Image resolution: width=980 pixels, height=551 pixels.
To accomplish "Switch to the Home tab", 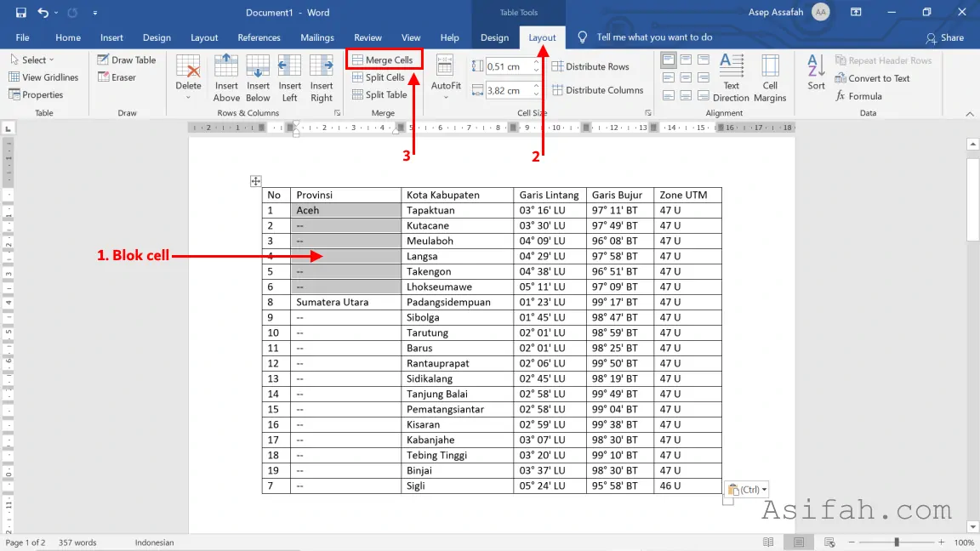I will coord(67,37).
